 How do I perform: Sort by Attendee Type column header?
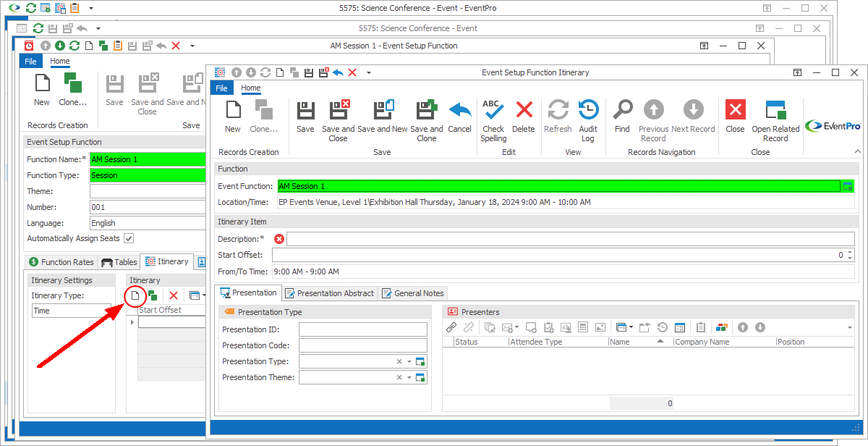(x=558, y=342)
